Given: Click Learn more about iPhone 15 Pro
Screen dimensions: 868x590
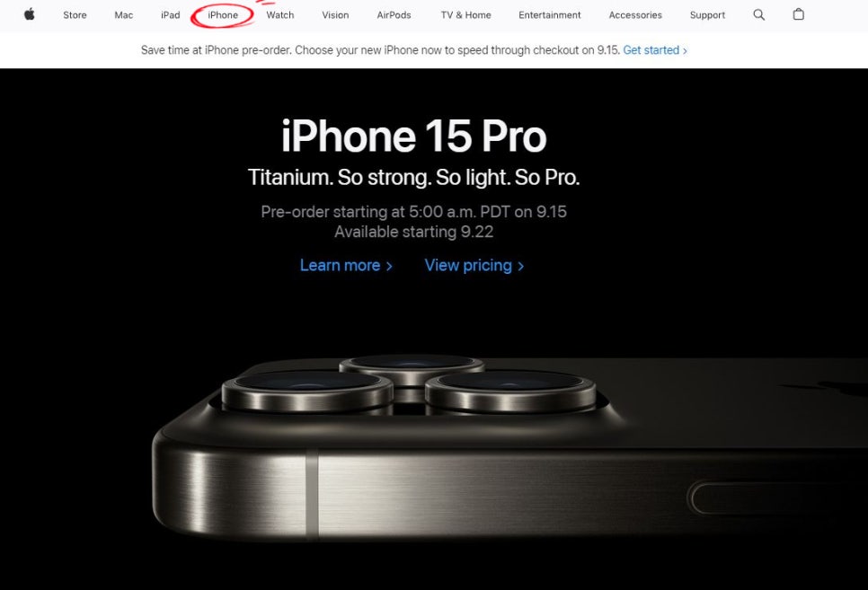Looking at the screenshot, I should click(346, 265).
